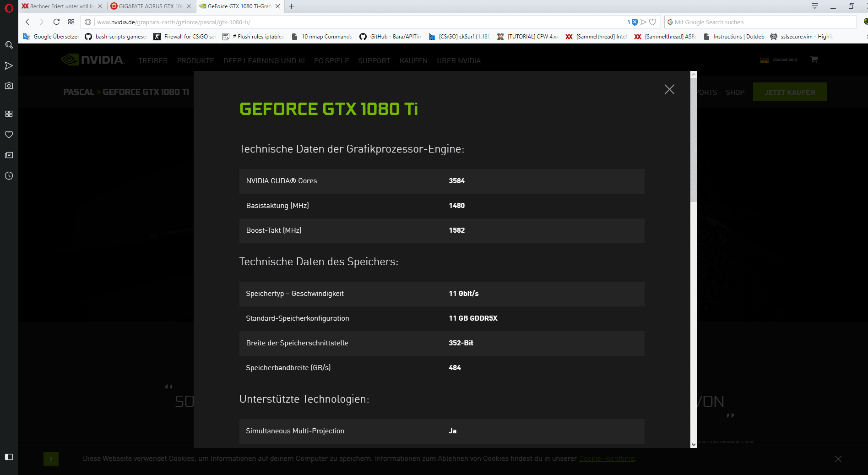Click the 'NVIDIA CUDA® Cores' row label
This screenshot has width=868, height=475.
pyautogui.click(x=282, y=181)
